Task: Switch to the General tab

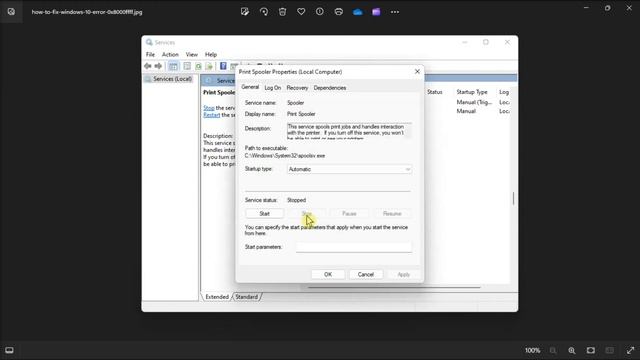Action: point(250,87)
